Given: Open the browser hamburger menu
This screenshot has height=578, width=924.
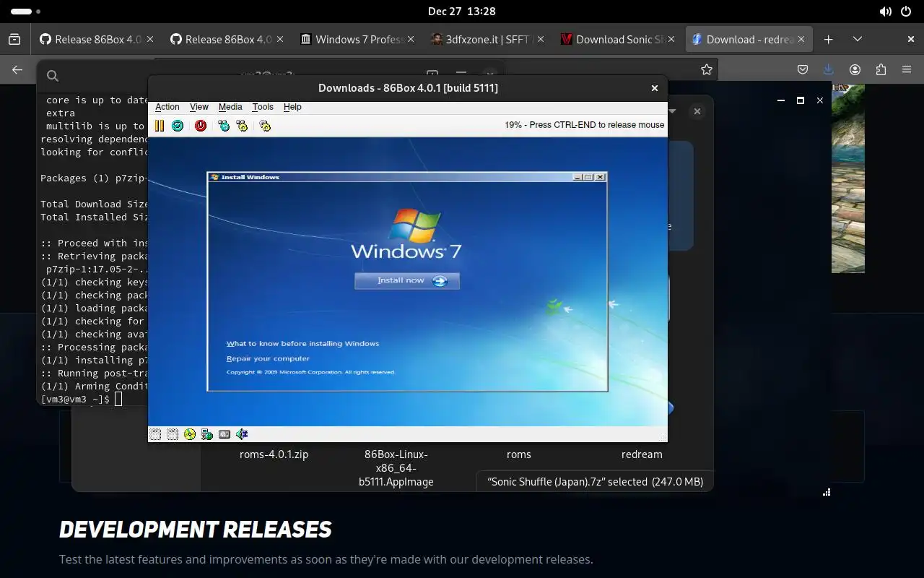Looking at the screenshot, I should (907, 69).
